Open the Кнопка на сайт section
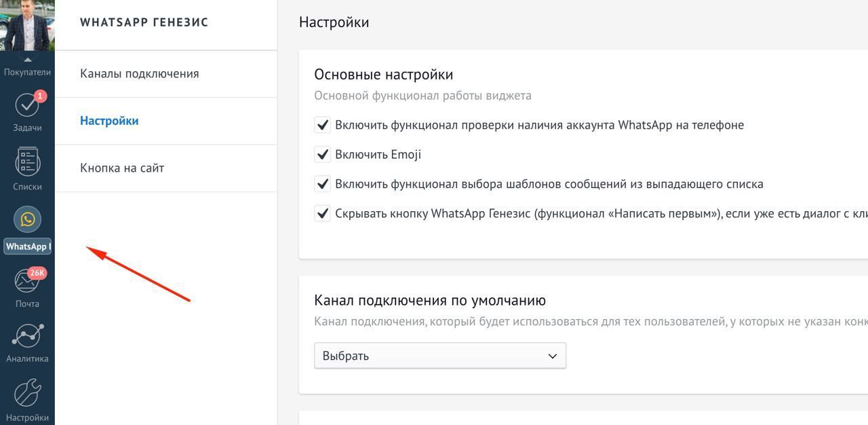The image size is (868, 425). (166, 168)
